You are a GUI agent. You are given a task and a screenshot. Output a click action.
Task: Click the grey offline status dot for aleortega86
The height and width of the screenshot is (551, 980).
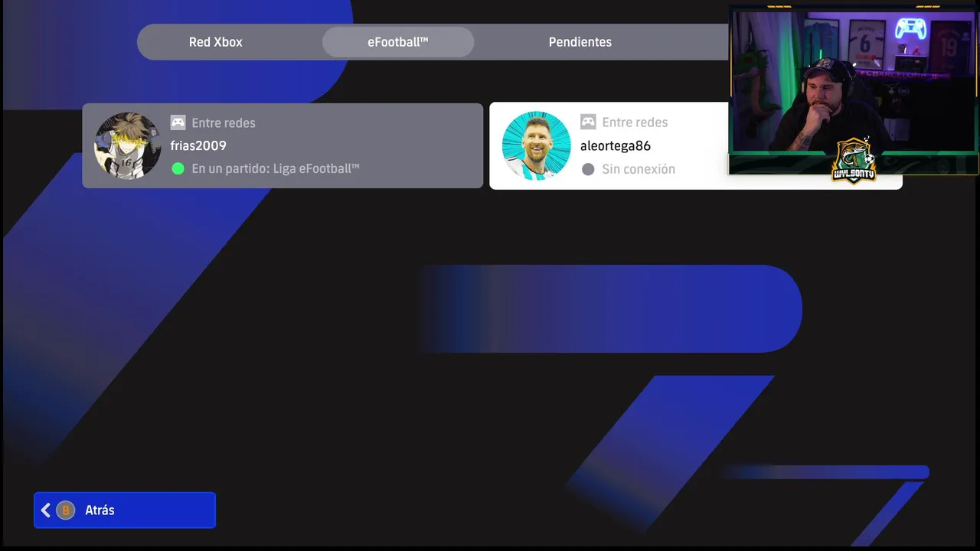pyautogui.click(x=588, y=169)
